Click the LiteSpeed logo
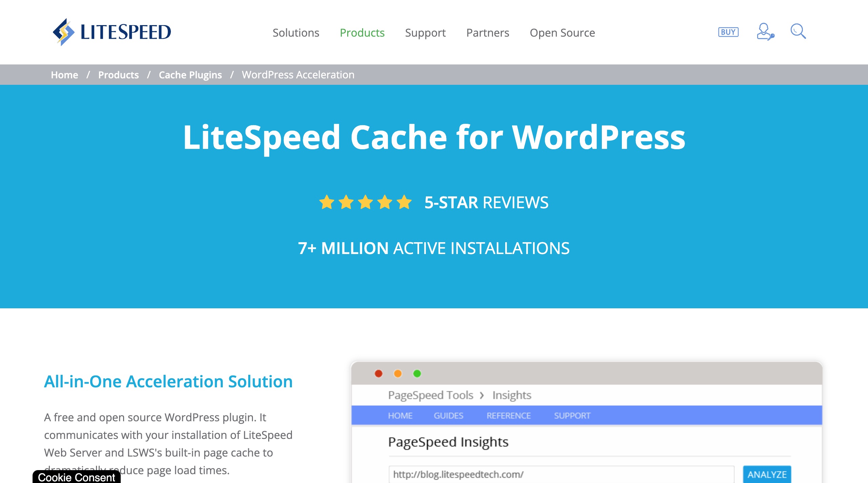The height and width of the screenshot is (483, 868). [x=112, y=32]
